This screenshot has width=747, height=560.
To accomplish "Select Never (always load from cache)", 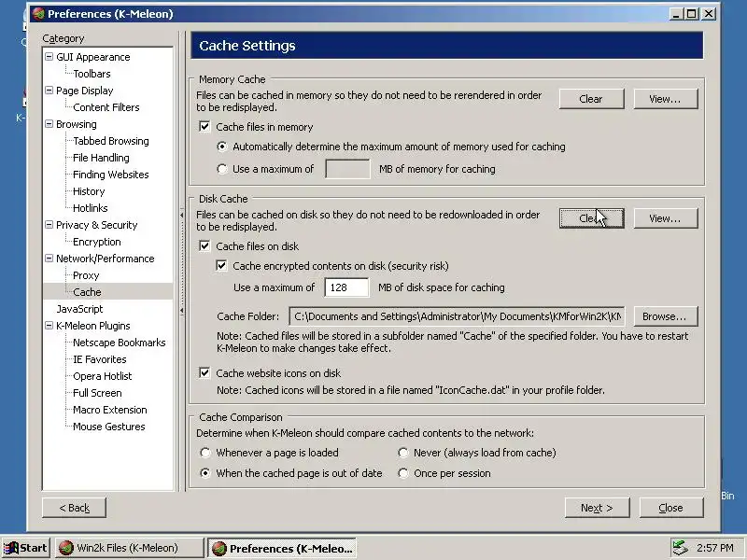I will pos(403,453).
